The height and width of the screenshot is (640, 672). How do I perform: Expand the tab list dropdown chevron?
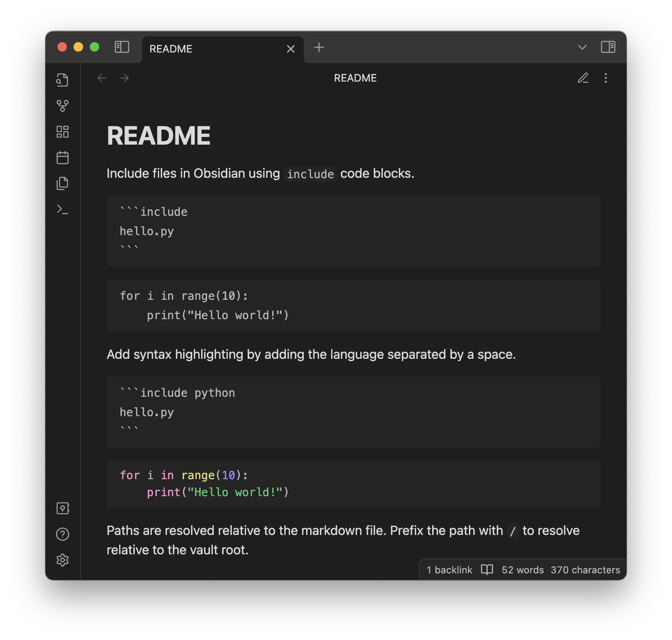(x=582, y=47)
